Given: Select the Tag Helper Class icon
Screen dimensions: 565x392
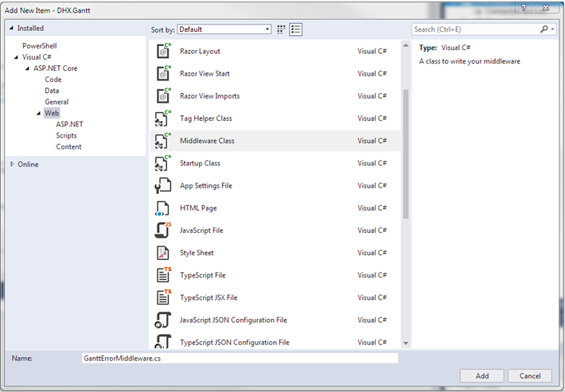Looking at the screenshot, I should click(162, 118).
